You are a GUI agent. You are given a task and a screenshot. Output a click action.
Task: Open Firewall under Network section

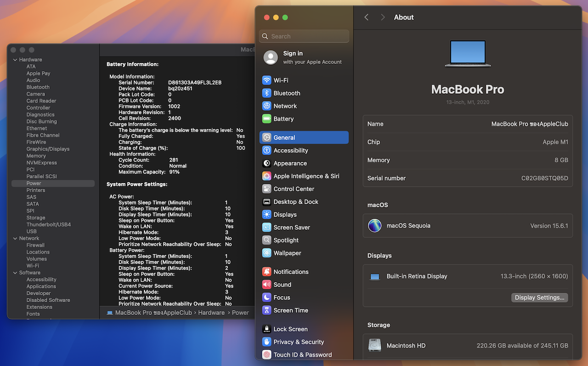point(35,245)
